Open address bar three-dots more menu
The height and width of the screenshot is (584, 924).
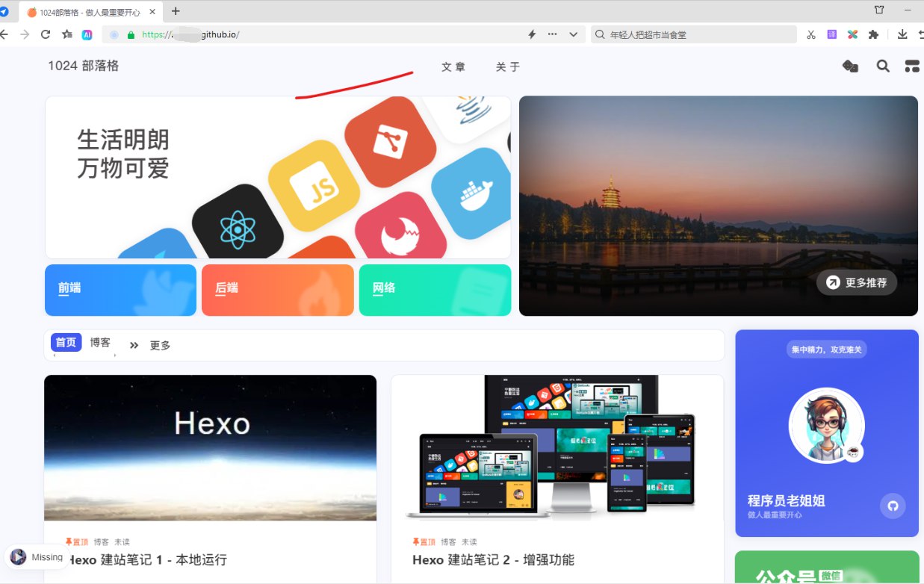point(553,34)
